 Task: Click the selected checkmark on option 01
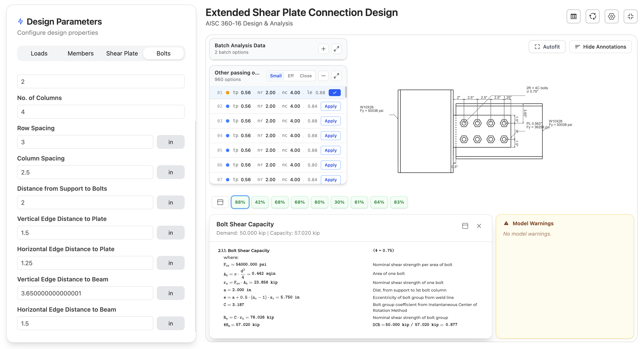click(335, 92)
